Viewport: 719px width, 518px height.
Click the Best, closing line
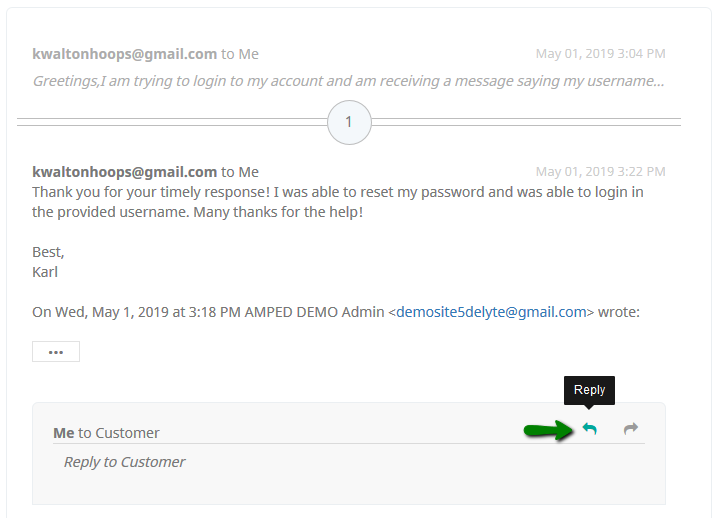tap(48, 252)
